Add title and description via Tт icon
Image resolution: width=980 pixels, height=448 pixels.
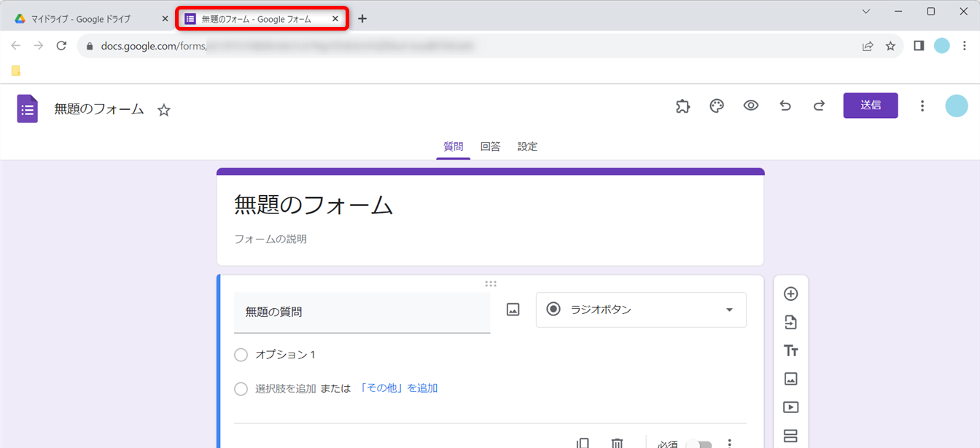point(790,351)
